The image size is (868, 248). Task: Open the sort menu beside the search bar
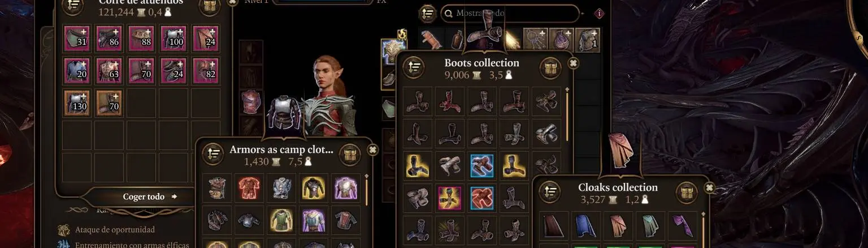(x=428, y=13)
